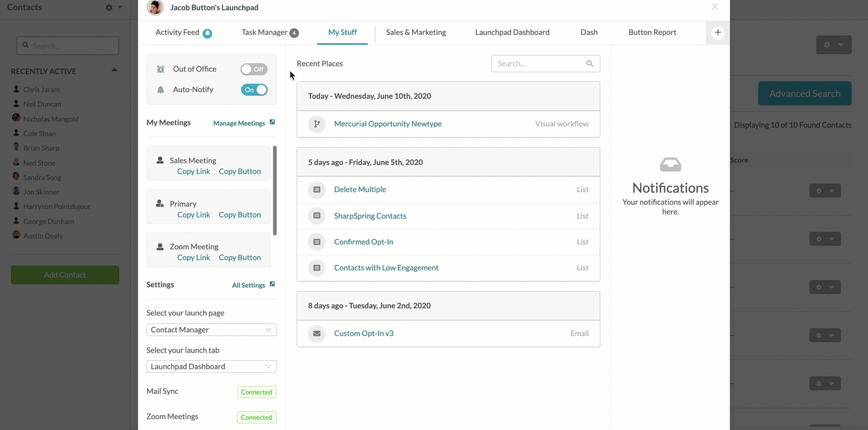Click the Recent Places search field

(x=546, y=64)
